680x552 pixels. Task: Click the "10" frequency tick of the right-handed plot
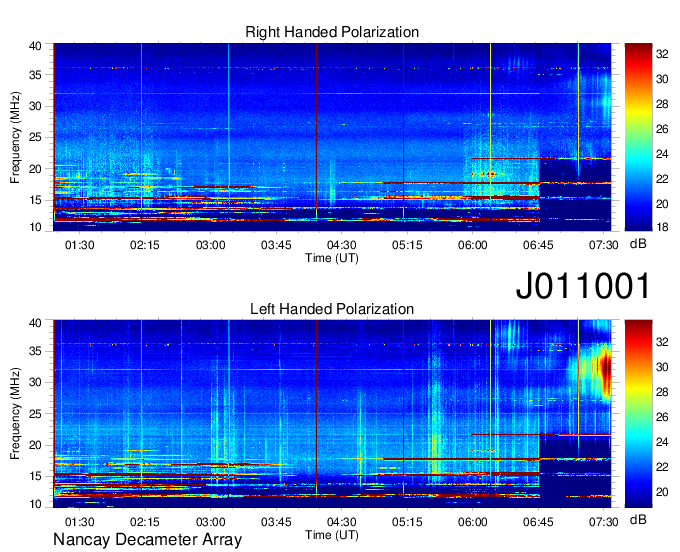click(36, 227)
